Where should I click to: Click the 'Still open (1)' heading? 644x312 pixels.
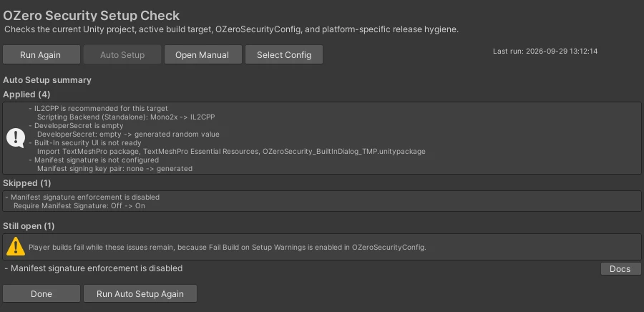pyautogui.click(x=29, y=226)
